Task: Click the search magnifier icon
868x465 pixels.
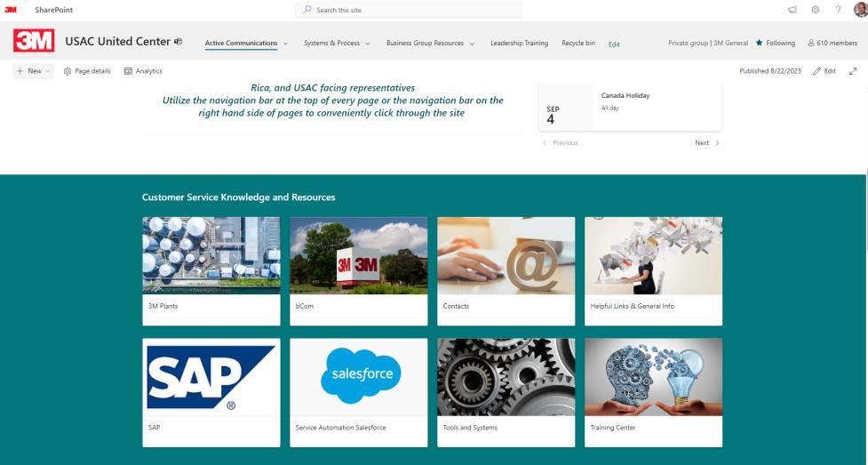Action: pyautogui.click(x=307, y=10)
